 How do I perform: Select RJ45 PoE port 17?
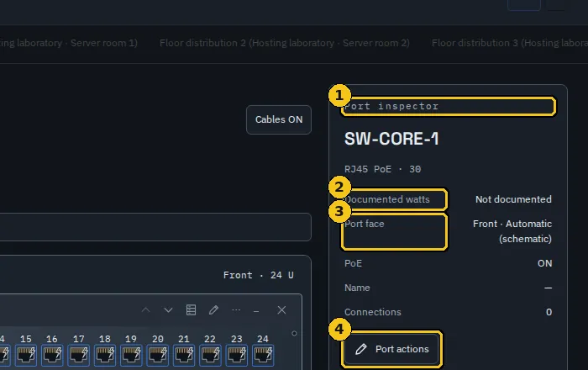tap(78, 355)
